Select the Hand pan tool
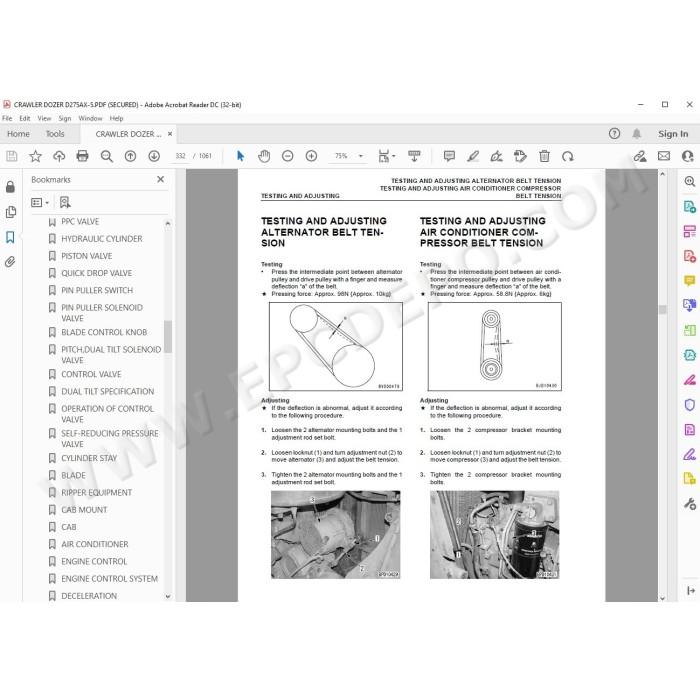The image size is (700, 700). pyautogui.click(x=264, y=156)
